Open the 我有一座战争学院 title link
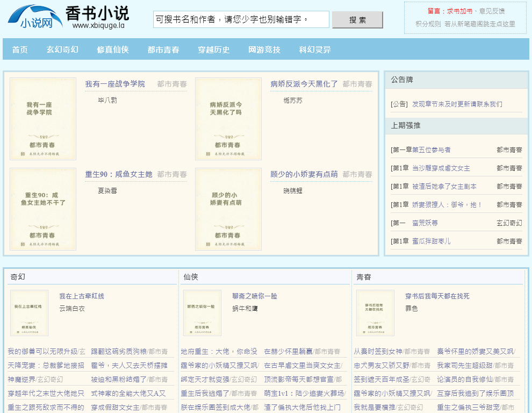The height and width of the screenshot is (413, 532). pos(115,84)
